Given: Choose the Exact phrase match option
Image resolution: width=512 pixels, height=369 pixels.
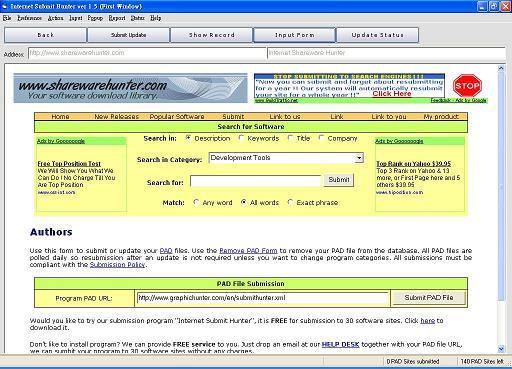Looking at the screenshot, I should (290, 202).
